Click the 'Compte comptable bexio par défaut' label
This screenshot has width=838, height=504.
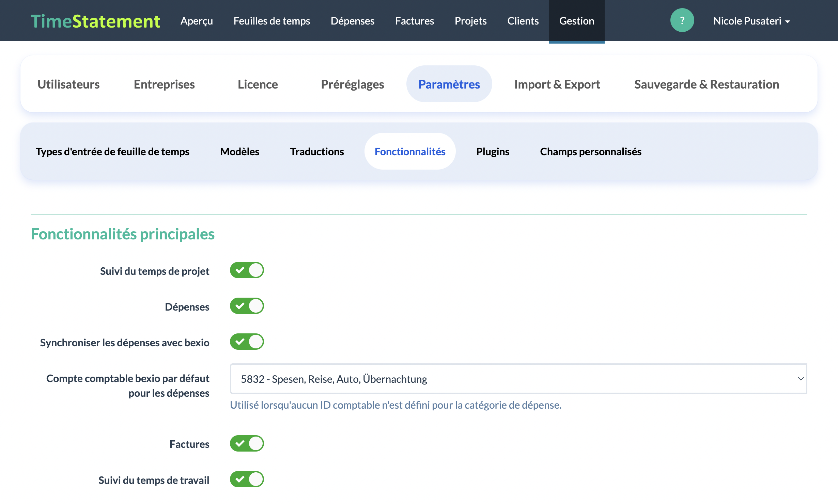pos(128,385)
